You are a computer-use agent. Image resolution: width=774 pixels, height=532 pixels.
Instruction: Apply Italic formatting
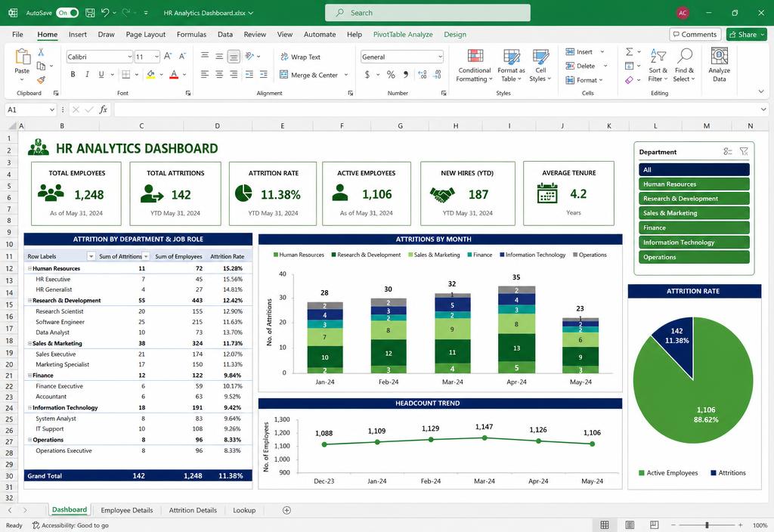click(87, 75)
